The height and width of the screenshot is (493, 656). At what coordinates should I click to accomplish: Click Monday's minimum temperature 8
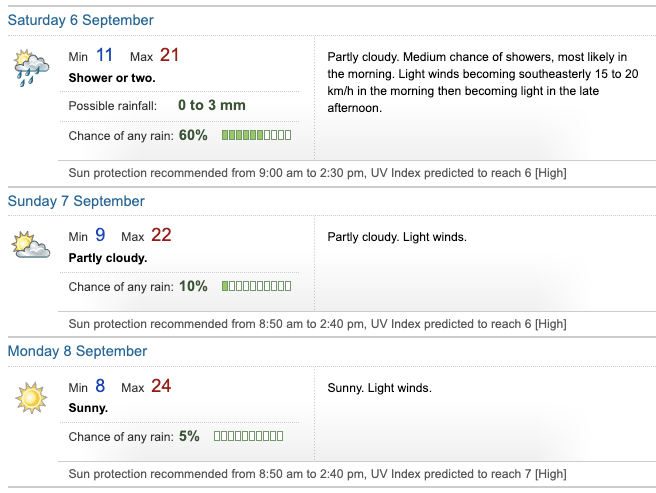point(100,386)
